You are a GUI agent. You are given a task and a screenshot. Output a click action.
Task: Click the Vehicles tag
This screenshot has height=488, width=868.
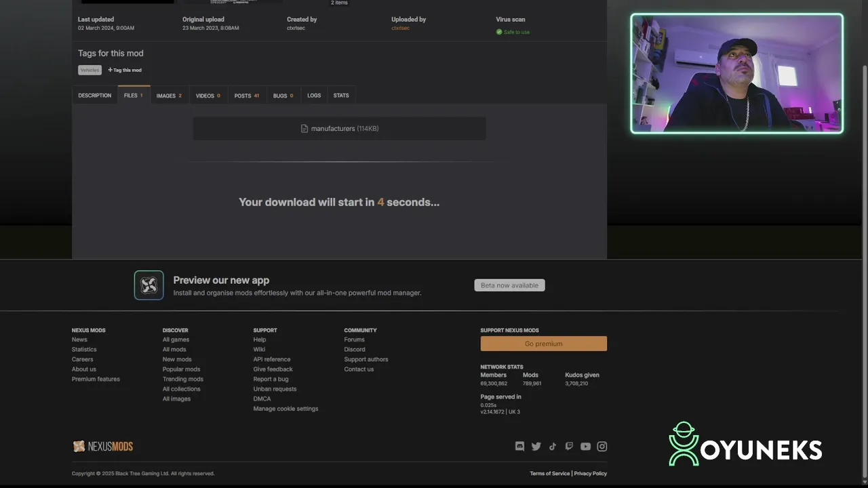point(90,70)
